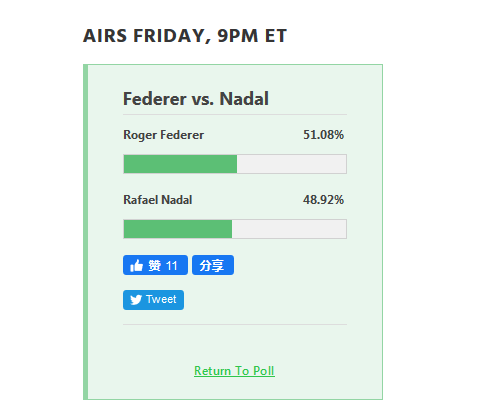Click the thumbs-up icon on Like button
This screenshot has height=403, width=499.
coord(136,266)
